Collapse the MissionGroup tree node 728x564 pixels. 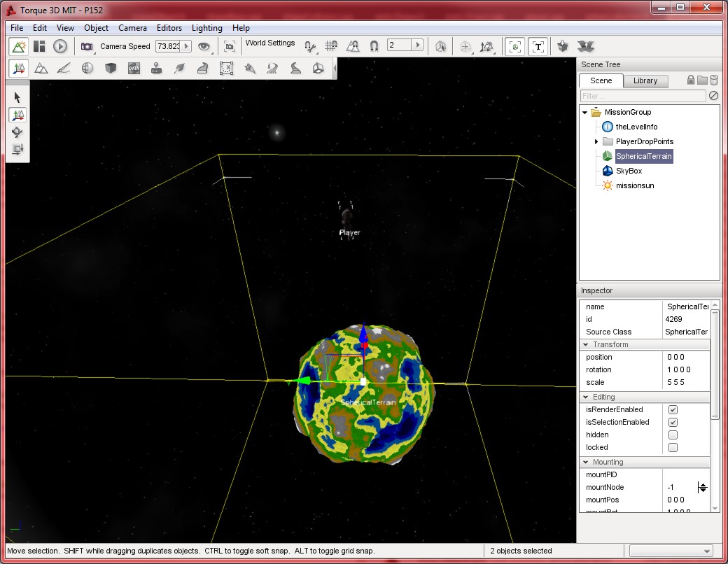click(x=585, y=113)
